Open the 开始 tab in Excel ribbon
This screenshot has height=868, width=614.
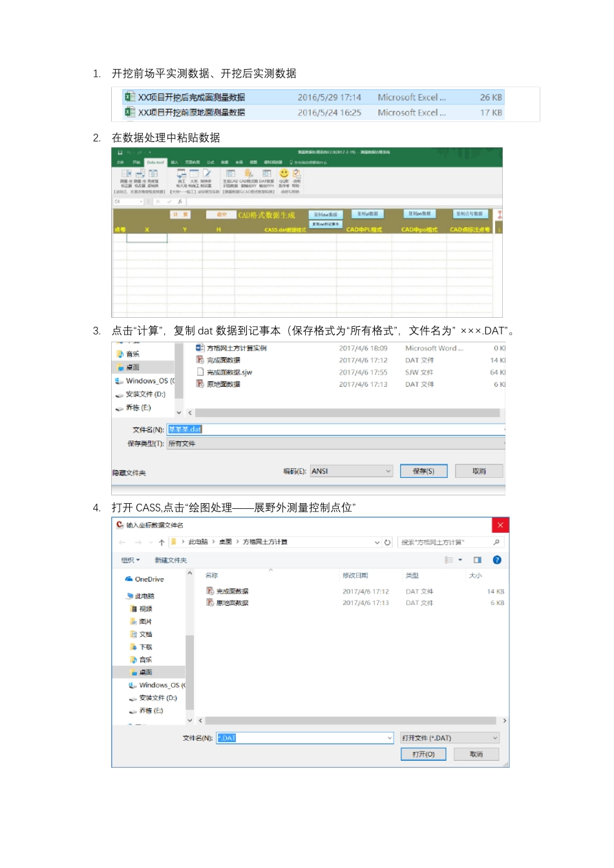coord(136,162)
